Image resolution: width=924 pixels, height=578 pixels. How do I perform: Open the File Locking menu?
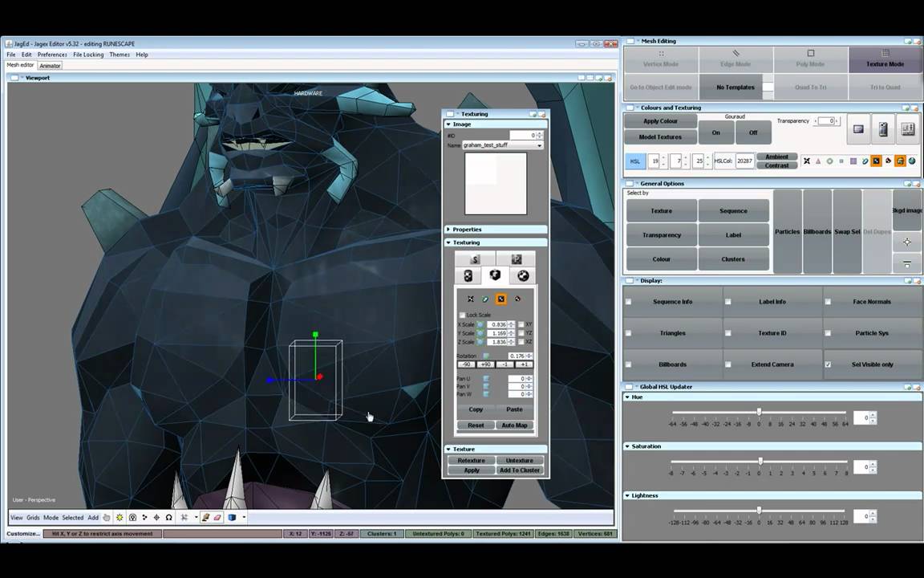coord(88,55)
